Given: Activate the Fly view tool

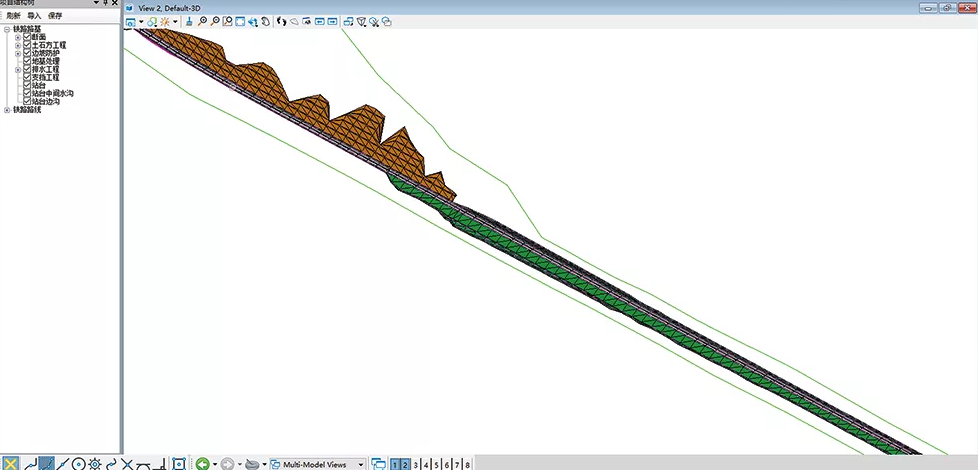Looking at the screenshot, I should point(294,22).
